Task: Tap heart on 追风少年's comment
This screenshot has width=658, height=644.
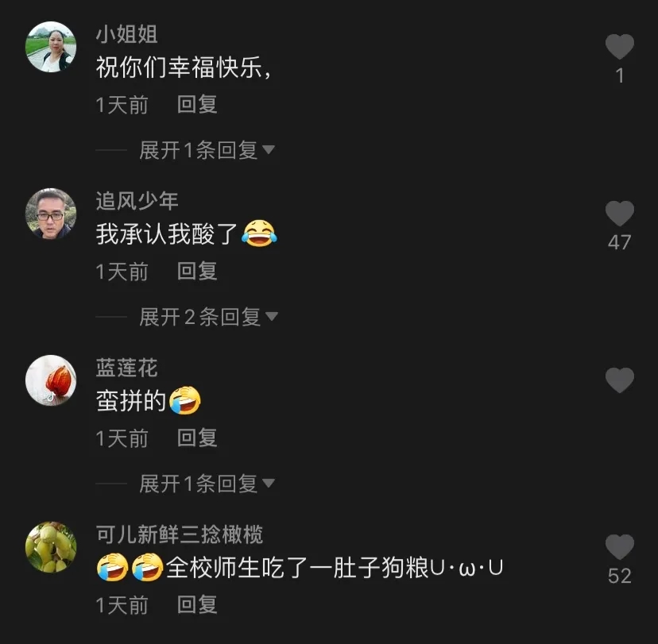Action: pos(619,213)
